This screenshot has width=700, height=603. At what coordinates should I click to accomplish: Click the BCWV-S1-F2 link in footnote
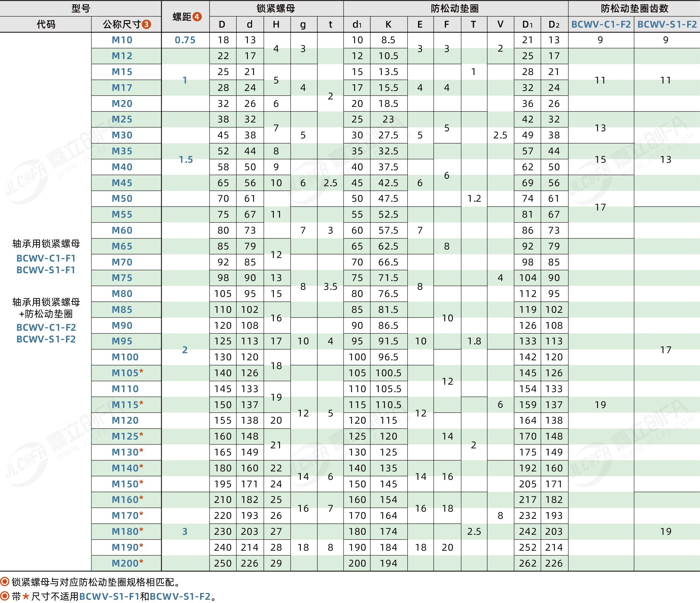click(x=180, y=597)
